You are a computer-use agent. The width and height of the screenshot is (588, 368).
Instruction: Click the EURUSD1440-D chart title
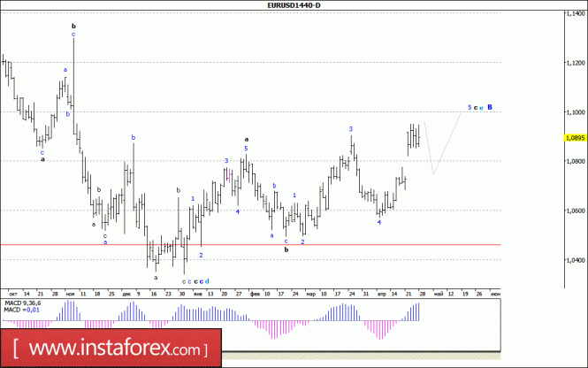(294, 5)
